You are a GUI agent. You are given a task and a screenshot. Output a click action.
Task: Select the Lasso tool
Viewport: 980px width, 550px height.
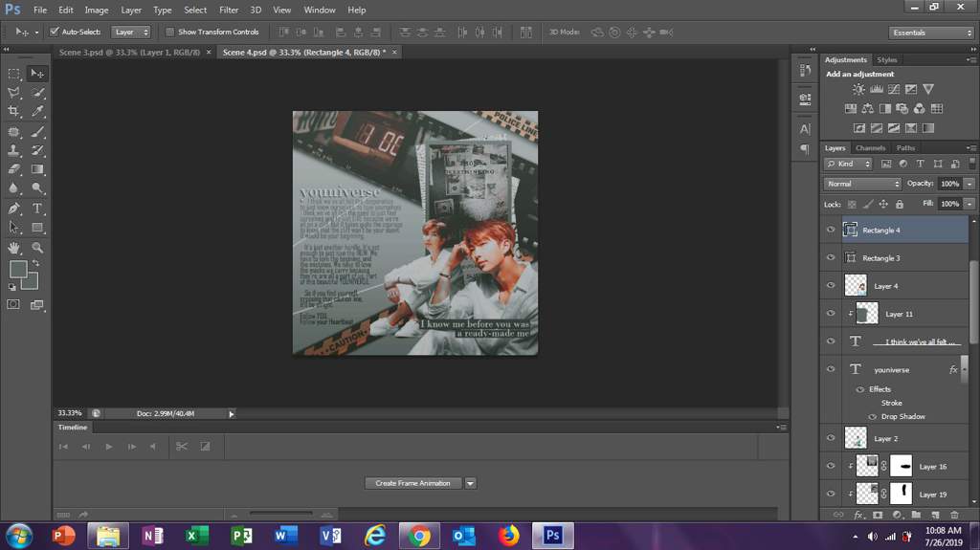tap(13, 93)
